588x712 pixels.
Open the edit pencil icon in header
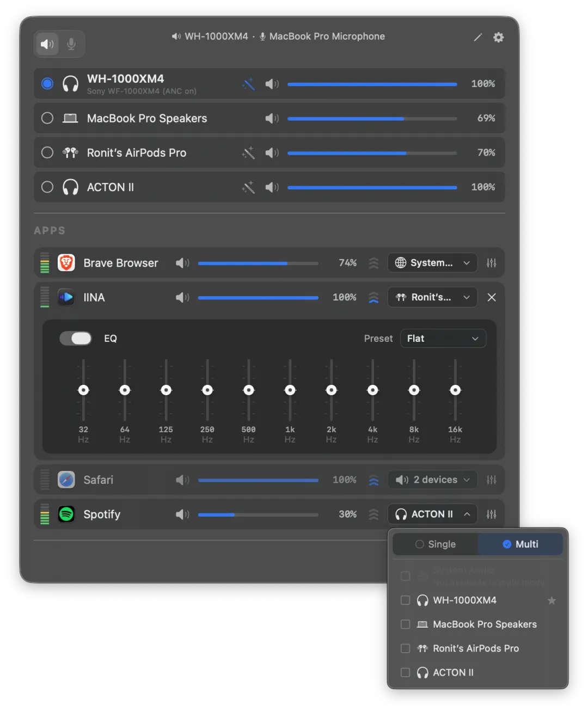click(x=477, y=37)
